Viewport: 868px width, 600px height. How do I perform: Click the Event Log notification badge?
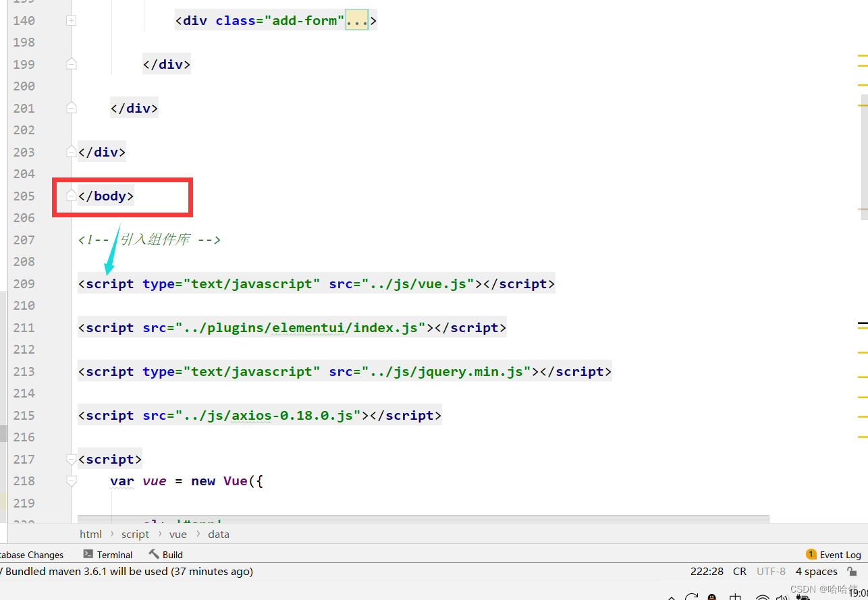(810, 554)
